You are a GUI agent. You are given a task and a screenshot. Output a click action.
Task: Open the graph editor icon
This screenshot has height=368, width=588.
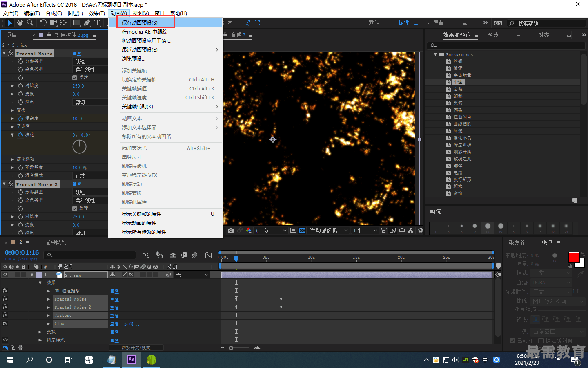pyautogui.click(x=208, y=255)
